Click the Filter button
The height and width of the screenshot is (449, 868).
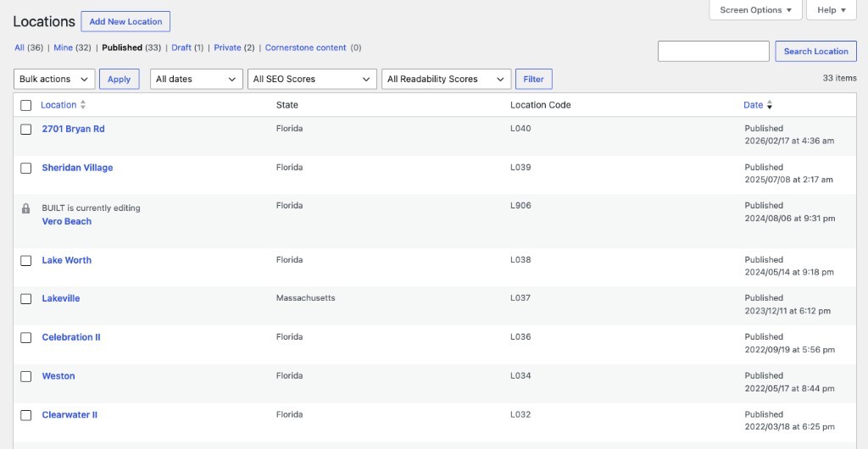[x=534, y=79]
